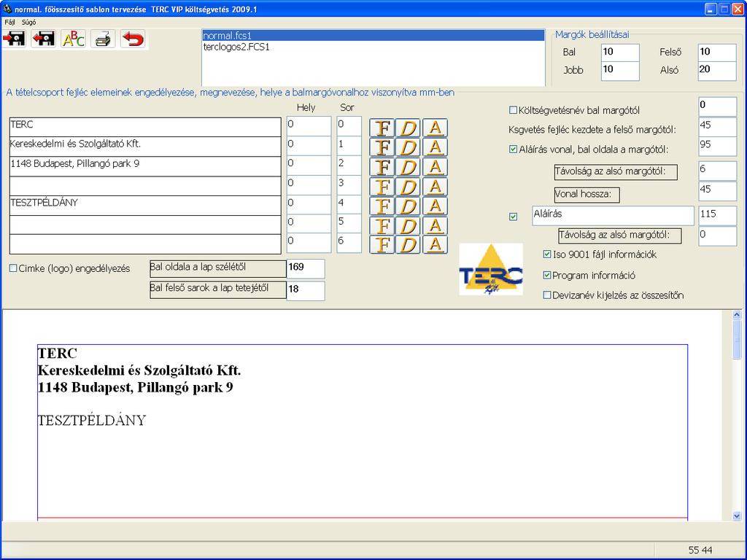Click A button in Kereskedelmi és Szolgáltató row
Image resolution: width=747 pixels, height=560 pixels.
[x=435, y=147]
